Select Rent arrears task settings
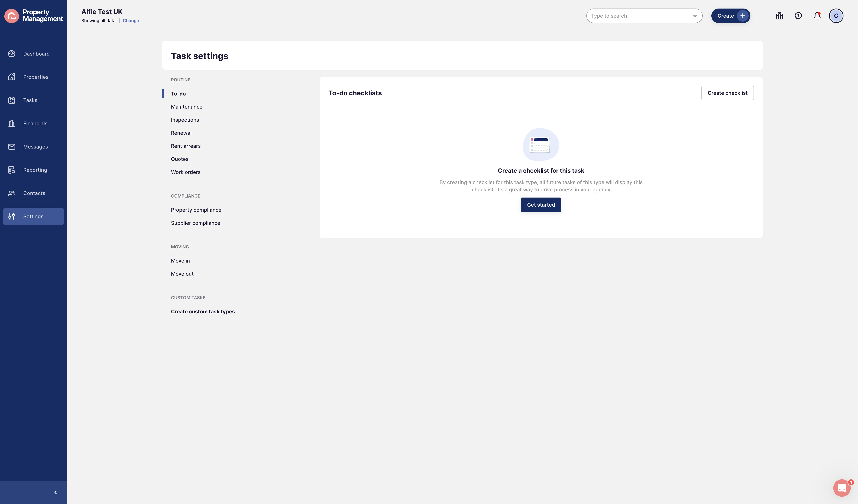Viewport: 858px width, 504px height. click(186, 146)
